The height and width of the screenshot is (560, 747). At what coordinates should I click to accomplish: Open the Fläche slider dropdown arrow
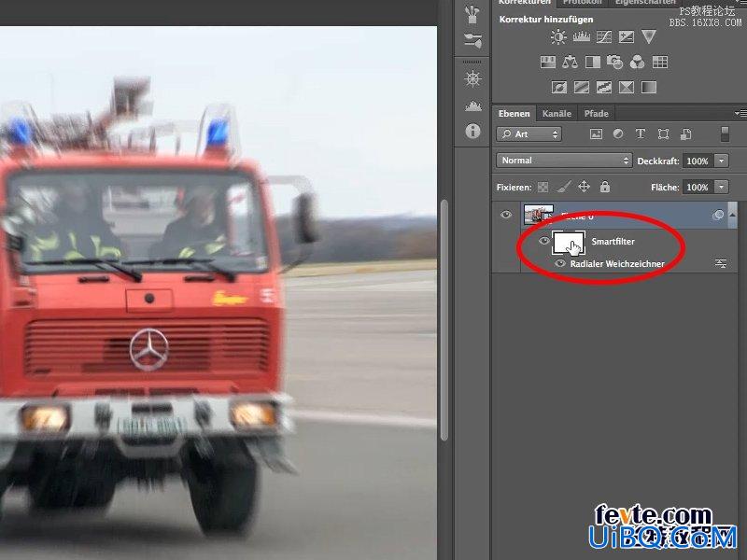click(722, 188)
